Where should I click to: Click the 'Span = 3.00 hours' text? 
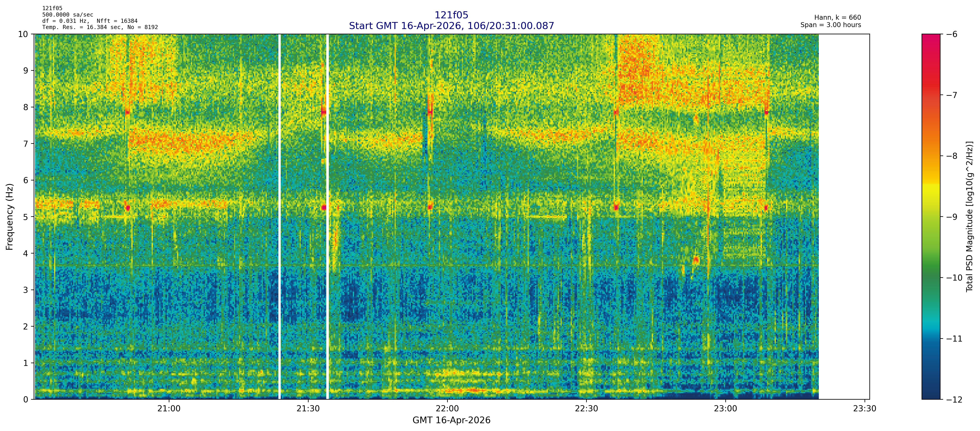pos(830,25)
